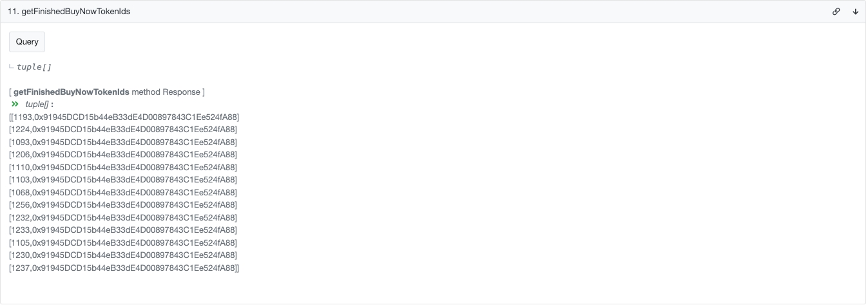Select the row listing token 1068
This screenshot has width=868, height=305.
coord(123,192)
